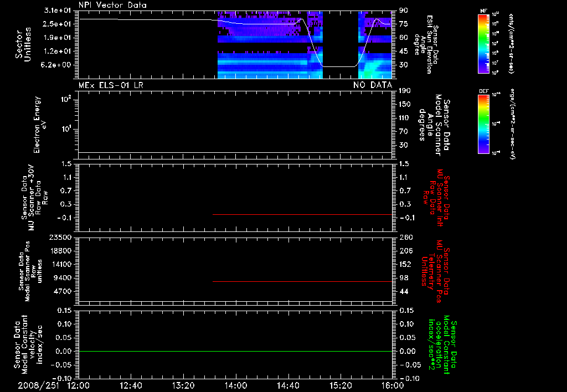Click the "Sector Unitless" axis title

[23, 44]
